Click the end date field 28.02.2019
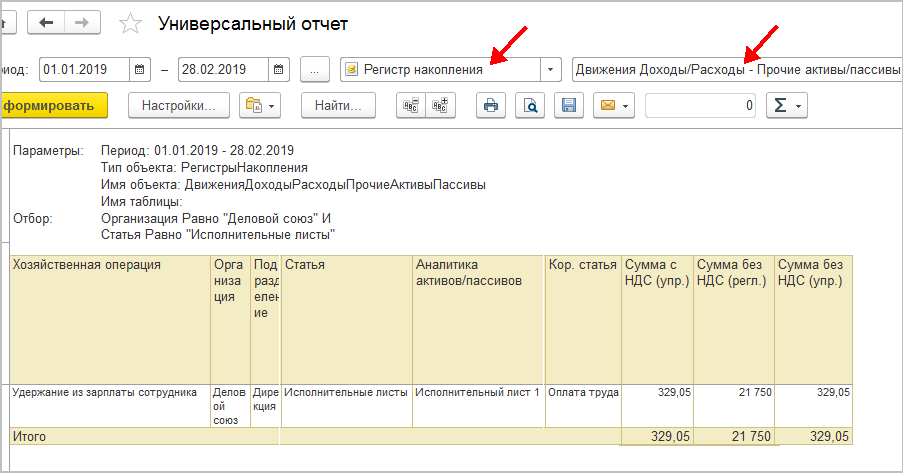903x473 pixels. (223, 70)
